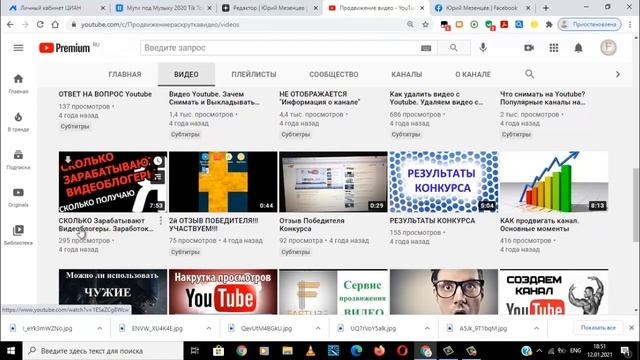Image resolution: width=640 pixels, height=360 pixels.
Task: Expand options for I_eYk3mWZNo.jpg download
Action: click(x=100, y=328)
